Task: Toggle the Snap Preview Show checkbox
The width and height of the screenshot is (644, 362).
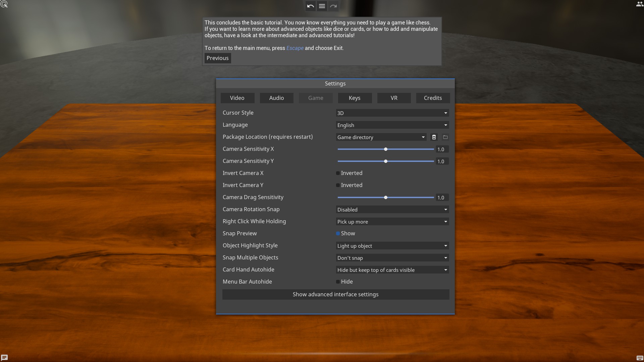Action: point(338,234)
